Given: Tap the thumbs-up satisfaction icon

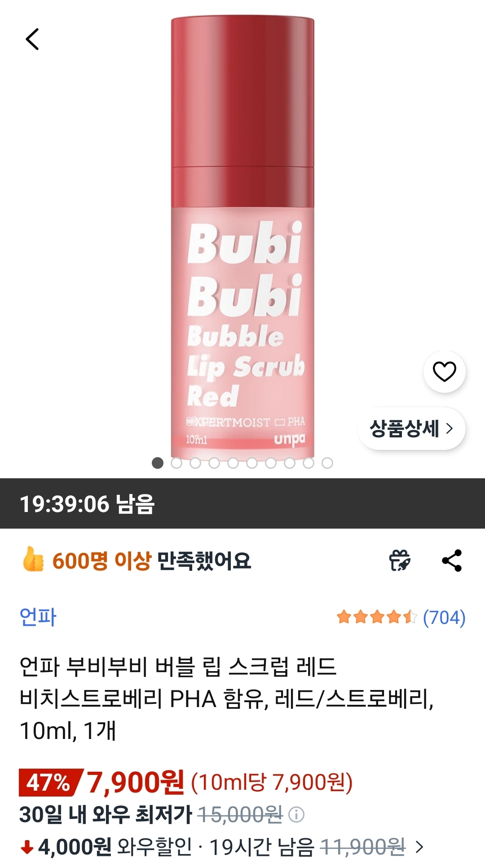Looking at the screenshot, I should pyautogui.click(x=33, y=560).
